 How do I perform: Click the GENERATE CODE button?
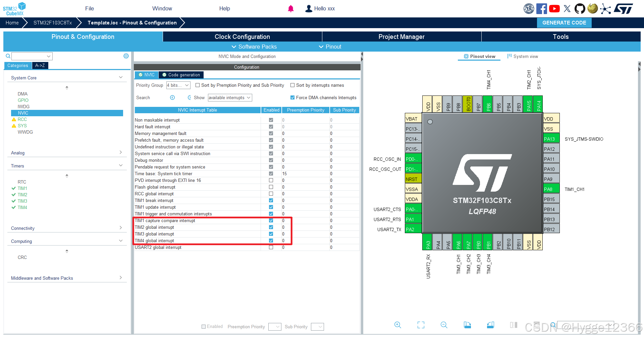point(564,23)
